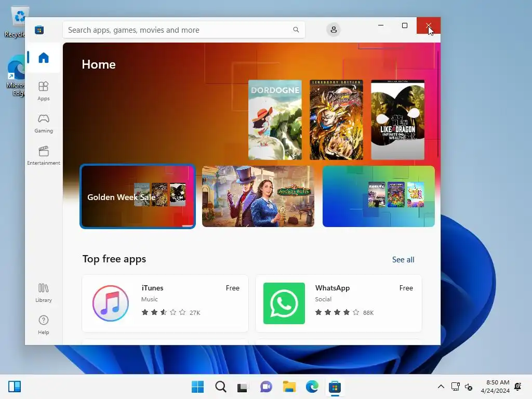The image size is (532, 399).
Task: Select the Recycle Bin desktop icon
Action: click(x=15, y=22)
